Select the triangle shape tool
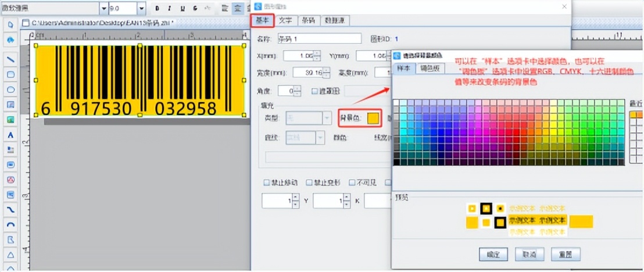Image resolution: width=644 pixels, height=272 pixels. pyautogui.click(x=10, y=255)
